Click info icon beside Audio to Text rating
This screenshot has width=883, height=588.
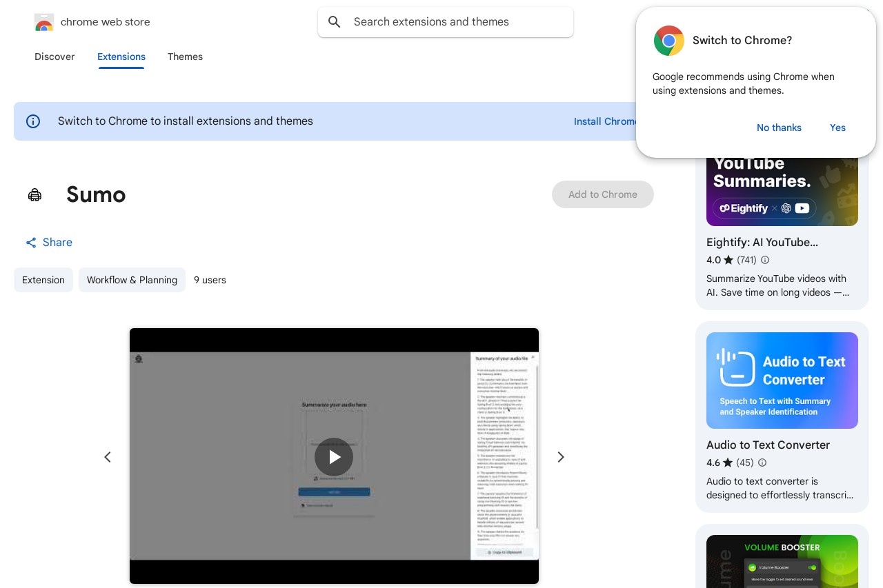click(x=762, y=463)
